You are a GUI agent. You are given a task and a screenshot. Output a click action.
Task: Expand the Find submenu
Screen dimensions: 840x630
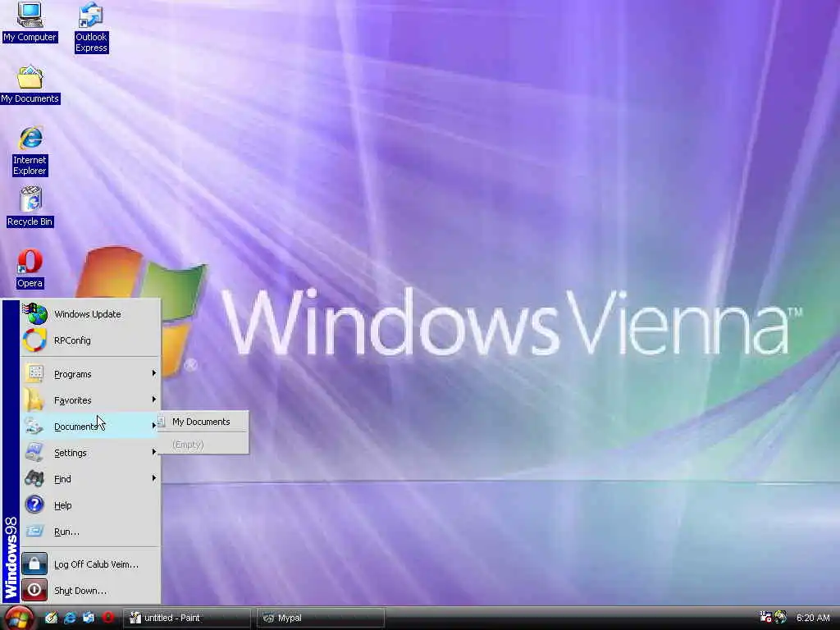pyautogui.click(x=90, y=479)
